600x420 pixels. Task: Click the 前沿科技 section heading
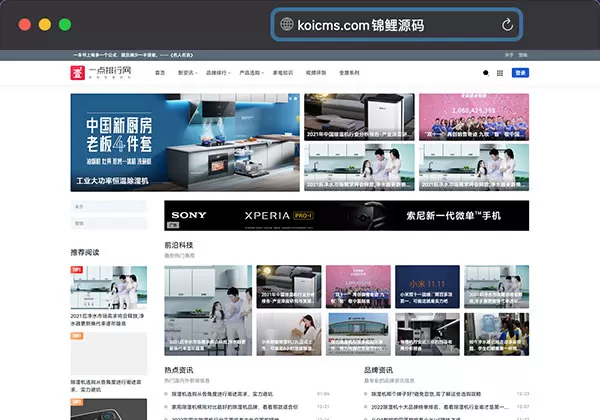tap(179, 245)
